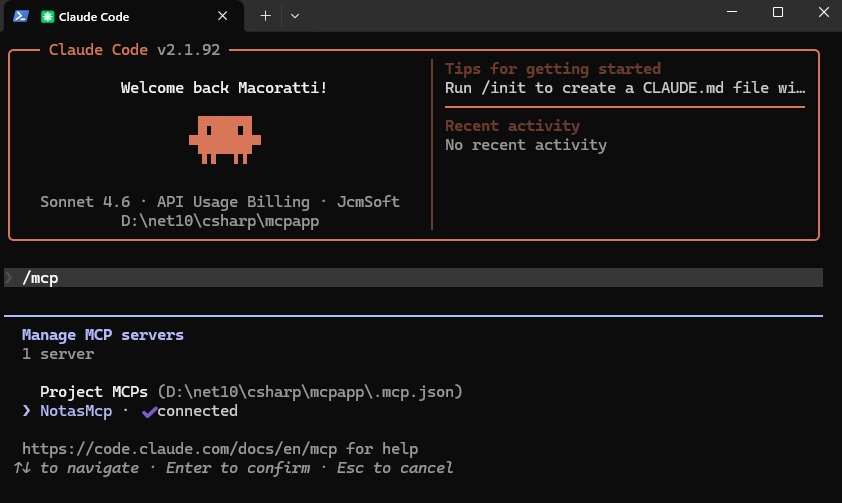Image resolution: width=842 pixels, height=503 pixels.
Task: Click the 'connected' status text
Action: click(197, 411)
